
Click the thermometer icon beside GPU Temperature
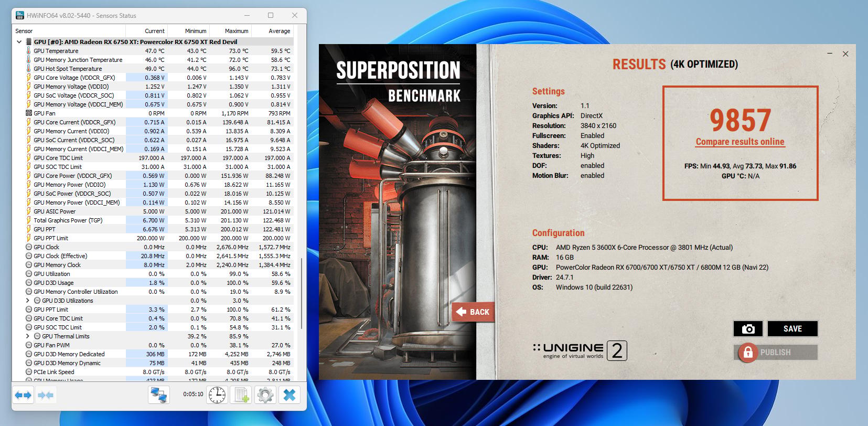pyautogui.click(x=29, y=51)
